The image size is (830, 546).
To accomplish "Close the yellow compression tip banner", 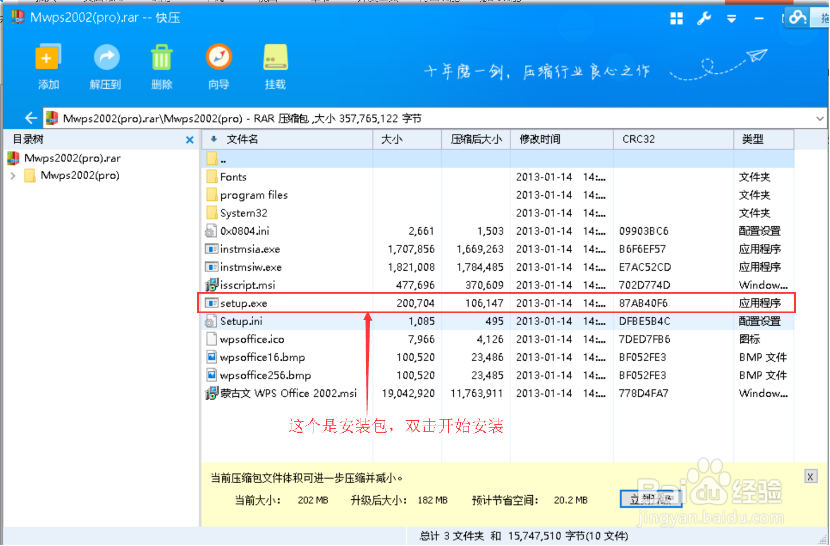I will (x=810, y=476).
